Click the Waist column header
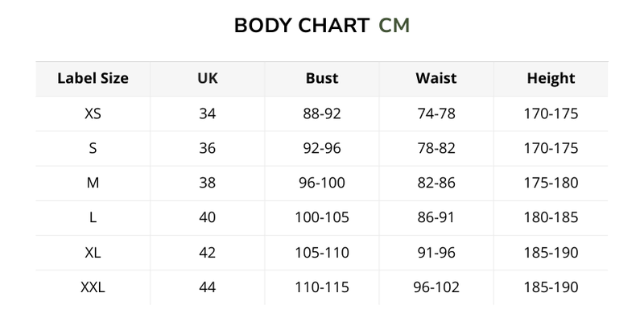Viewport: 644px width, 326px height. (x=436, y=79)
